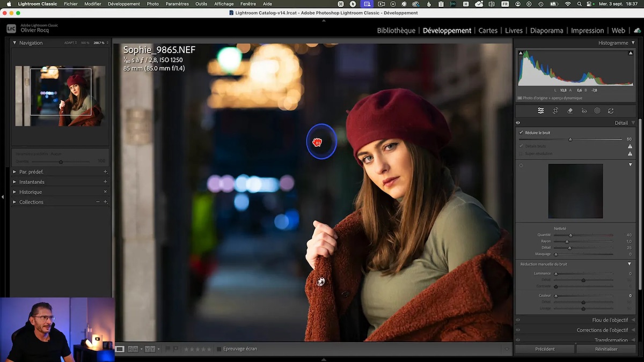Open the Fichier menu

click(71, 4)
